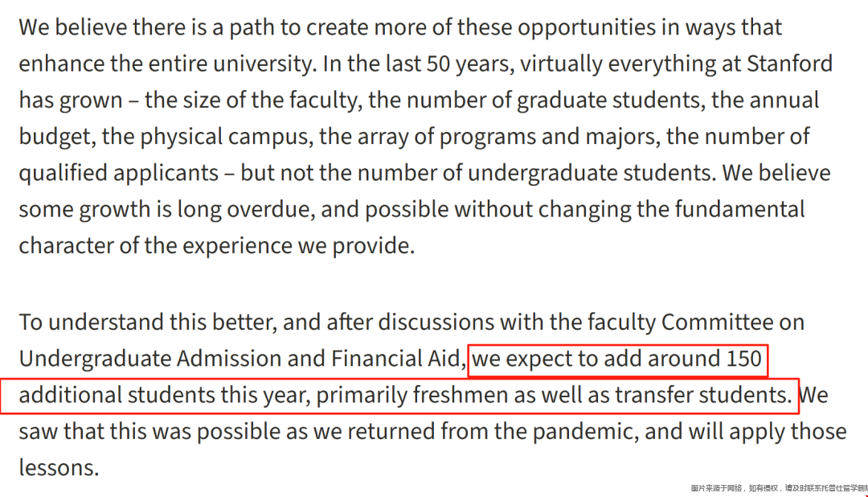This screenshot has width=868, height=497.
Task: Click the Chinese watermark text at bottom right
Action: point(779,488)
